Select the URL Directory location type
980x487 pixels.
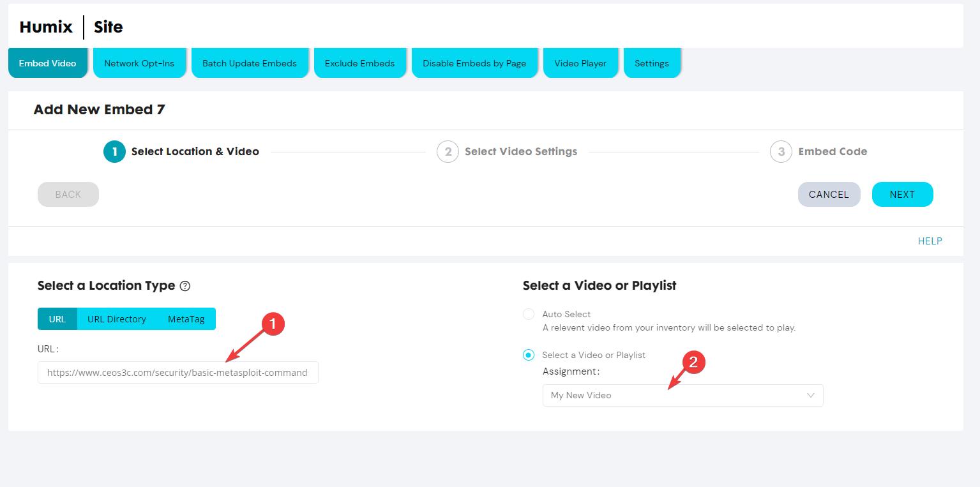point(117,319)
